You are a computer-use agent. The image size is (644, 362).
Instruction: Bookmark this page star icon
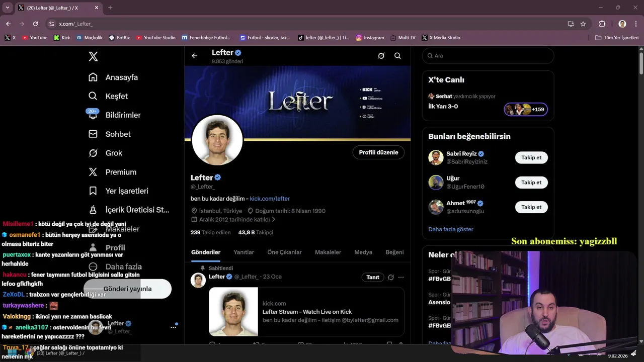[x=583, y=24]
